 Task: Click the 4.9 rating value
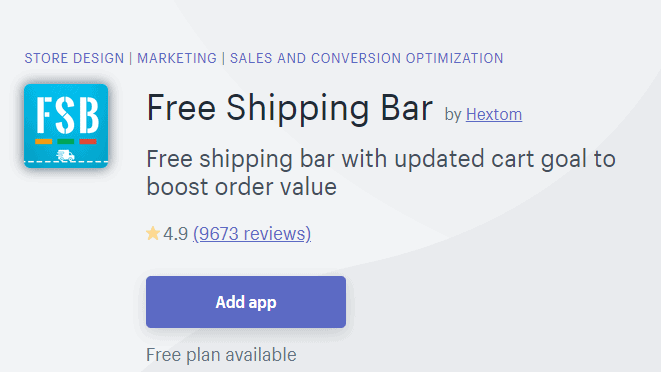point(175,234)
